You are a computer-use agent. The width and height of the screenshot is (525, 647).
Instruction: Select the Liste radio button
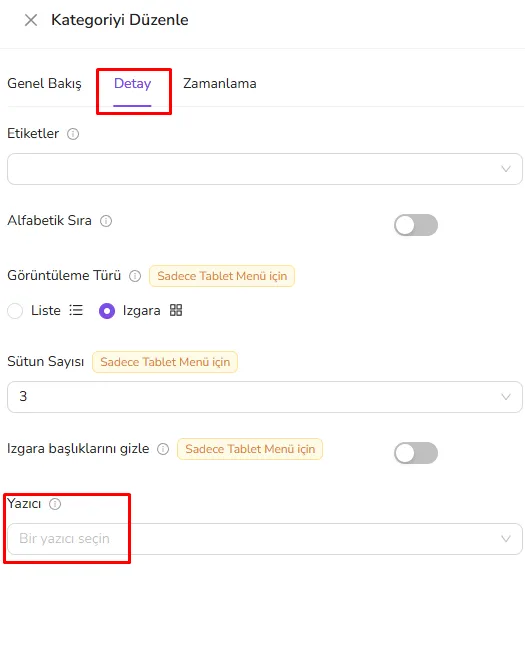pyautogui.click(x=15, y=311)
